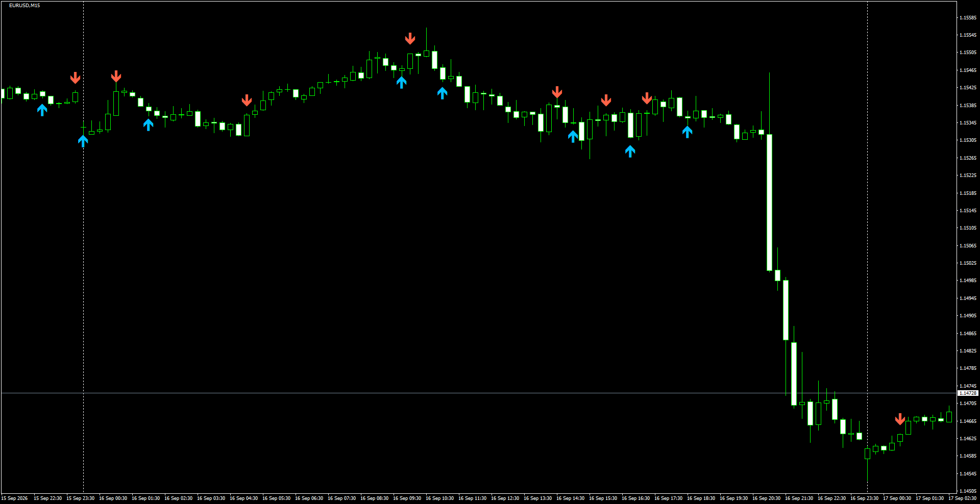The height and width of the screenshot is (504, 980).
Task: Select the first blue up arrow near 15 Sep 22:30
Action: coord(42,110)
